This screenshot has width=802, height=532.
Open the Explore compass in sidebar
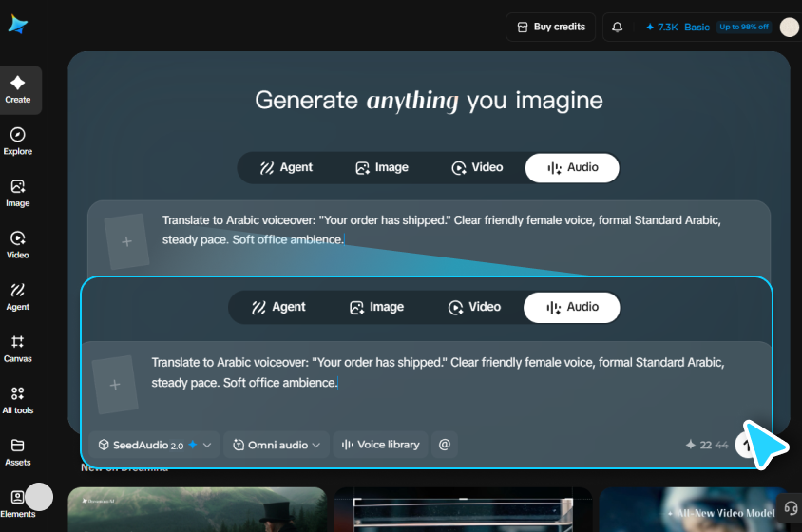[18, 142]
